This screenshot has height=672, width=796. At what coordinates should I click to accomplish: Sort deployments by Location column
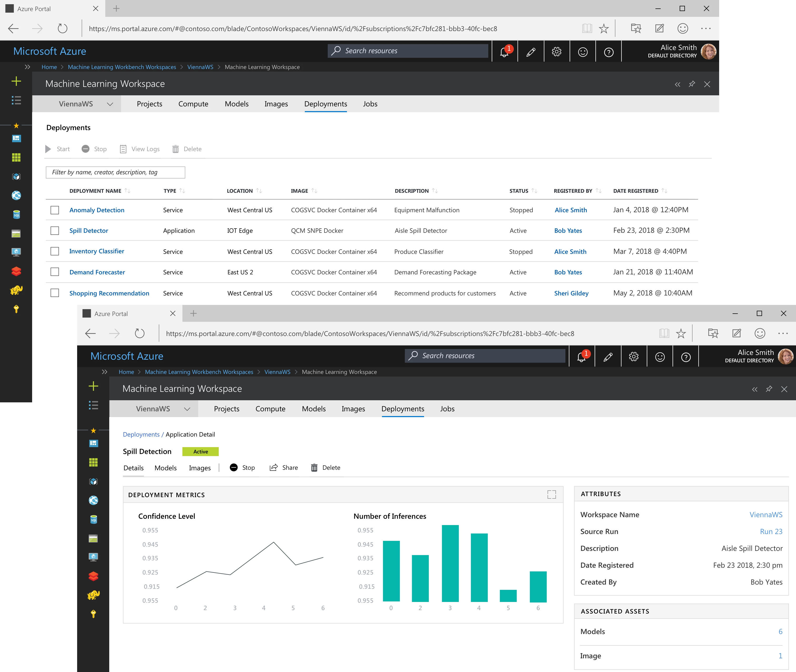[x=259, y=191]
